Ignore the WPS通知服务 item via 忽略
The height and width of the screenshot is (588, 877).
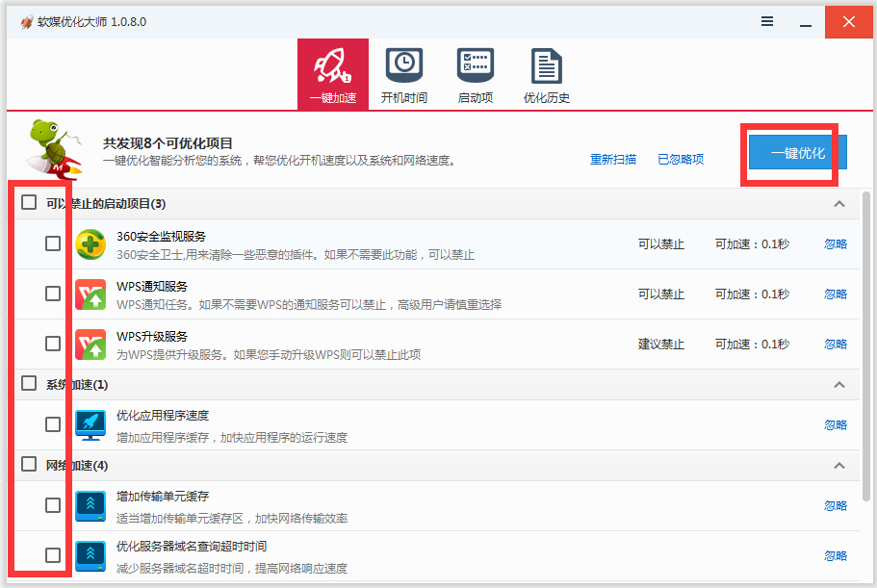834,294
